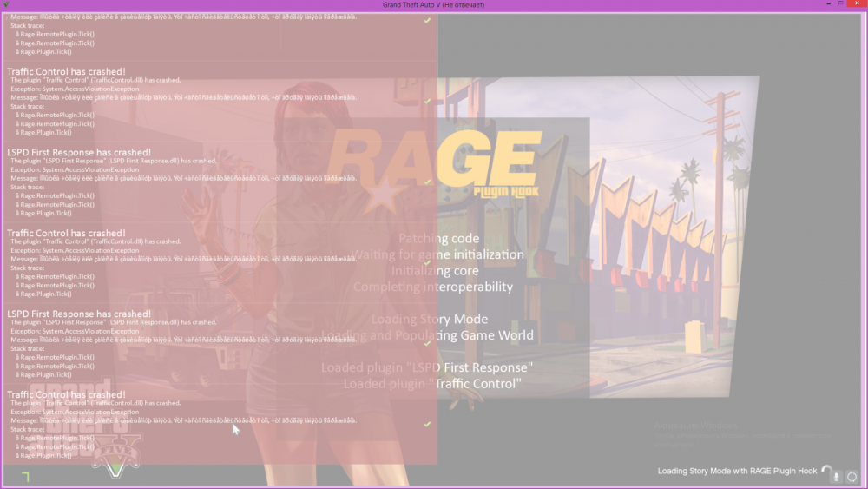Click the circular refresh icon in bottom corner
This screenshot has width=868, height=489.
[x=852, y=476]
